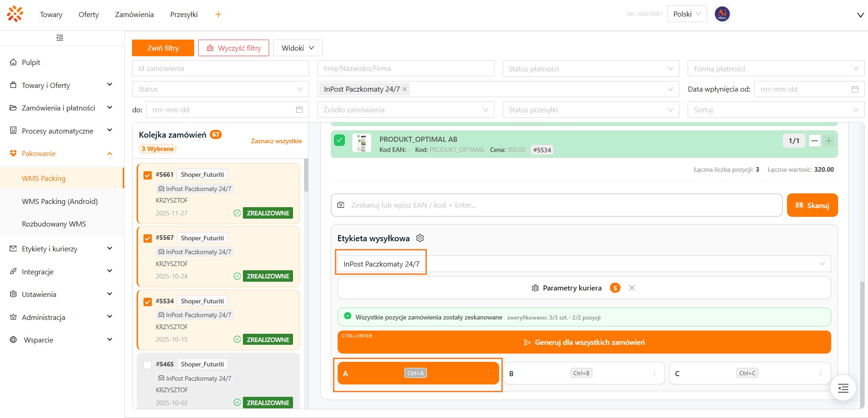
Task: Open Zamówienia top menu
Action: click(x=134, y=14)
